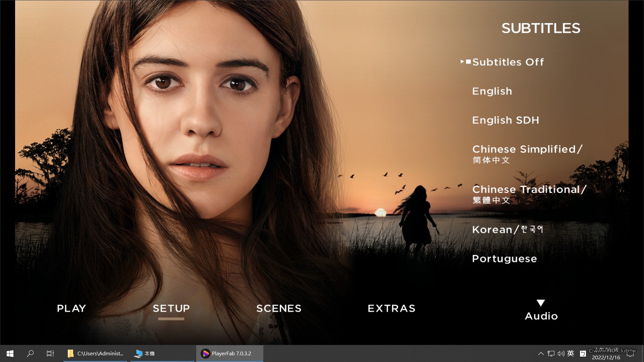The height and width of the screenshot is (362, 644).
Task: Open the SETUP menu tab
Action: (171, 308)
